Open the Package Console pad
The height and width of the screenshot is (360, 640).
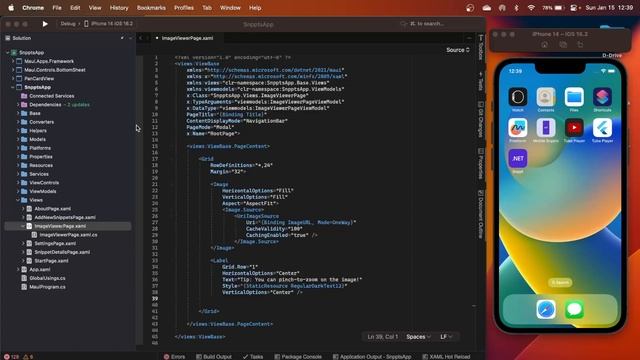point(298,357)
